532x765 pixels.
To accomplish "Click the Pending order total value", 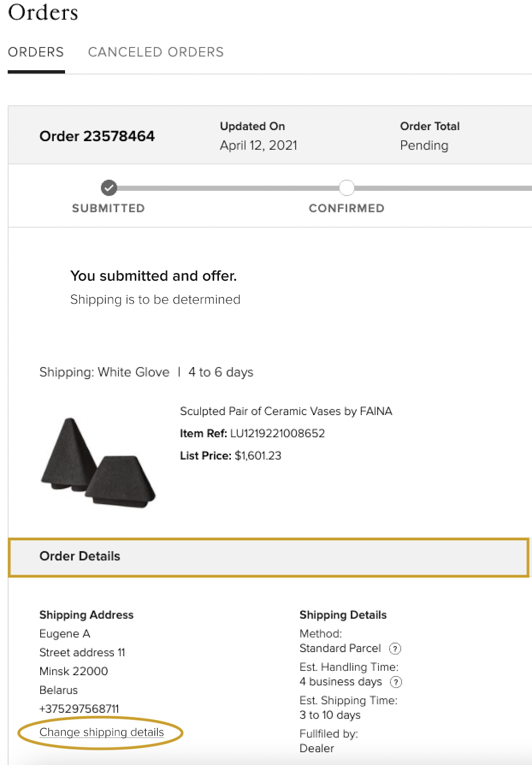I will 424,145.
